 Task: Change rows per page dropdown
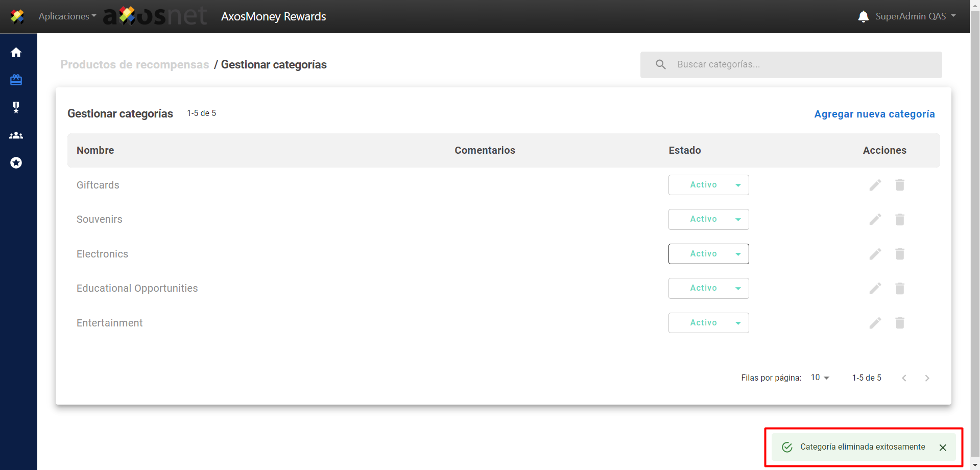coord(820,378)
